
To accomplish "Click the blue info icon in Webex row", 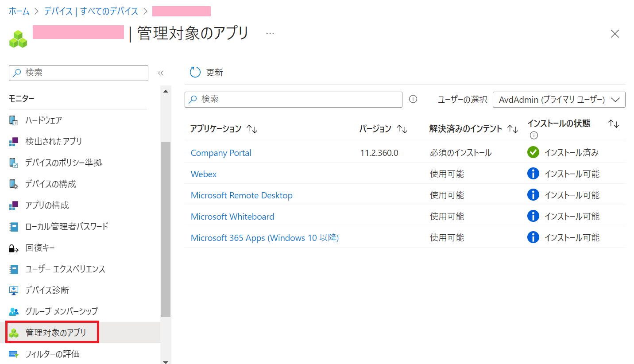I will pyautogui.click(x=533, y=174).
